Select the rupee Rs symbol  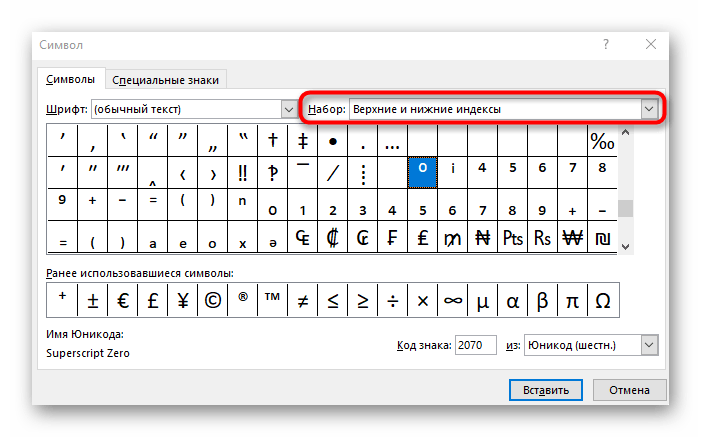(x=542, y=238)
